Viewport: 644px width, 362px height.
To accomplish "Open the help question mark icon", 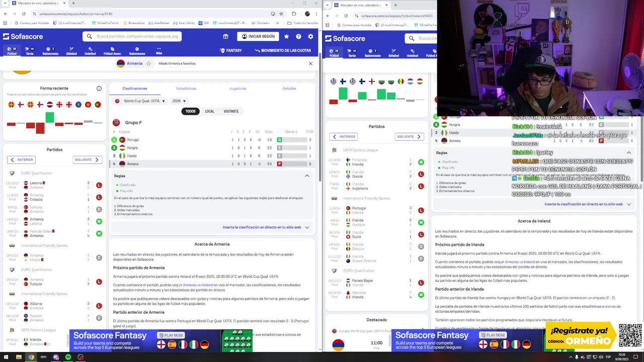I will pos(298,36).
